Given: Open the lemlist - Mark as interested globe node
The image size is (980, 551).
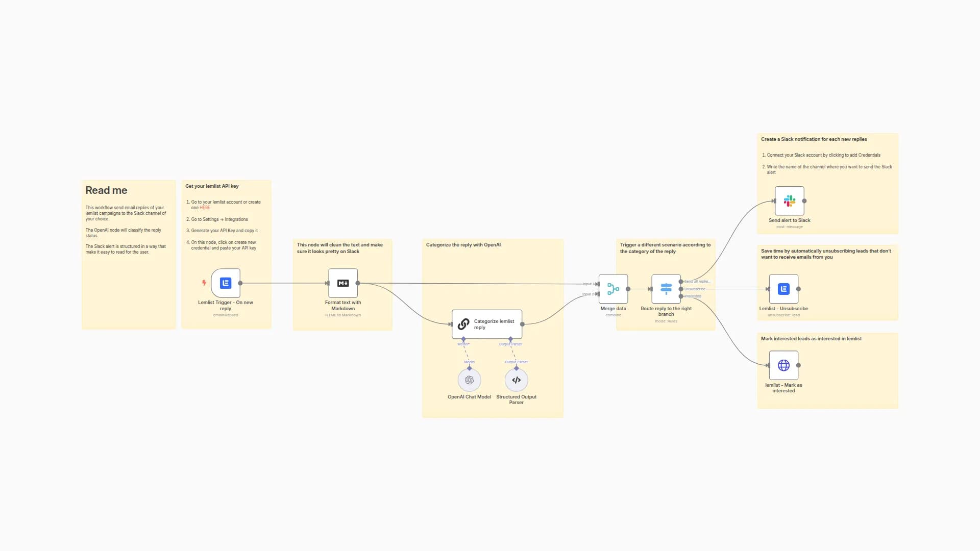Looking at the screenshot, I should pyautogui.click(x=783, y=365).
